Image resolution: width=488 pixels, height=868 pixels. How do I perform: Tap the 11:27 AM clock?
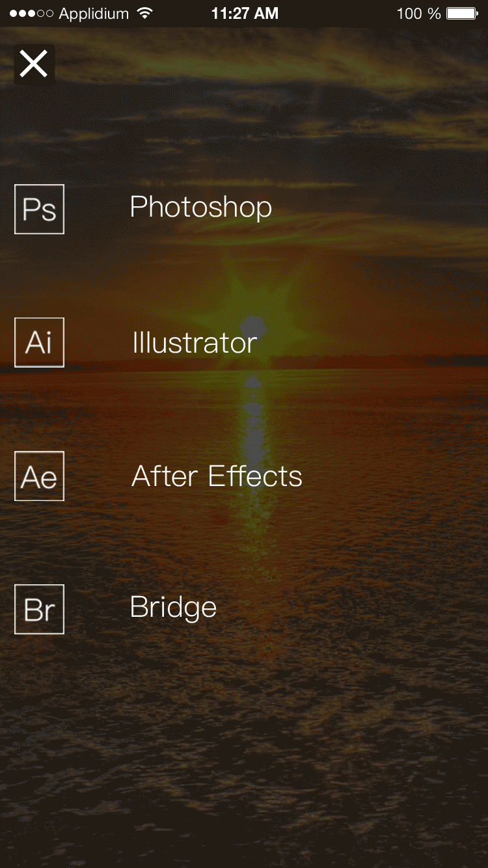pos(245,14)
